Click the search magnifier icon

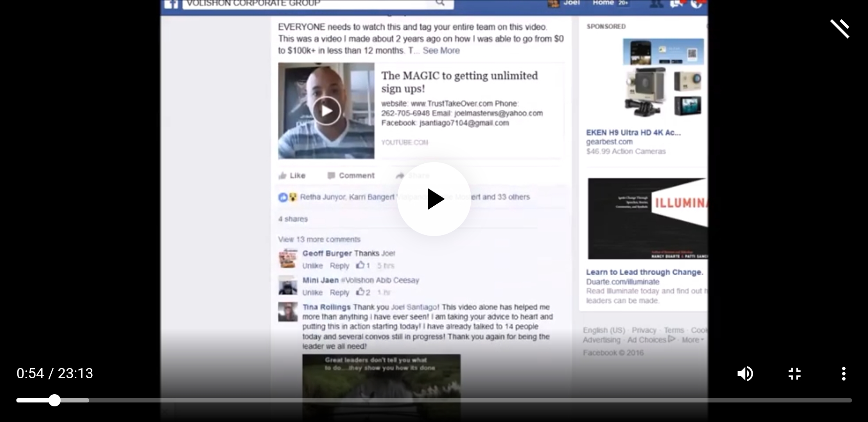click(x=440, y=3)
